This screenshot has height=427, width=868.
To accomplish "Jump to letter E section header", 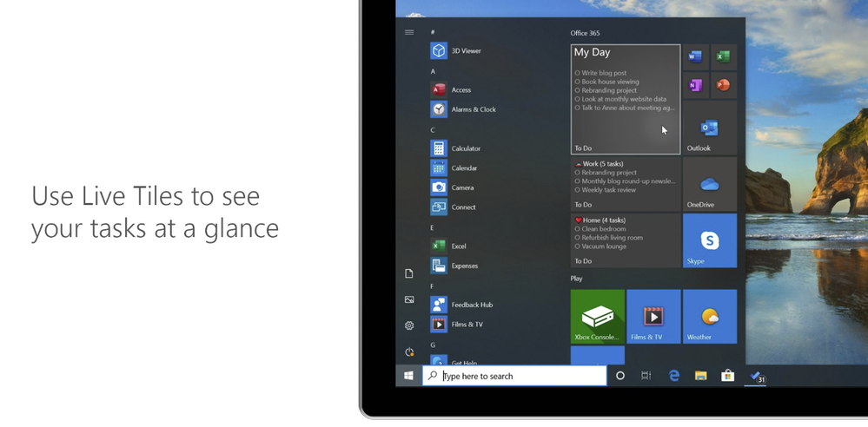I will pos(433,227).
